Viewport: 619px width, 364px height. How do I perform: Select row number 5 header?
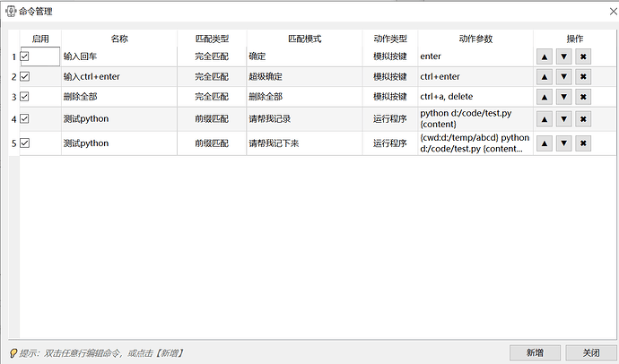(x=13, y=143)
